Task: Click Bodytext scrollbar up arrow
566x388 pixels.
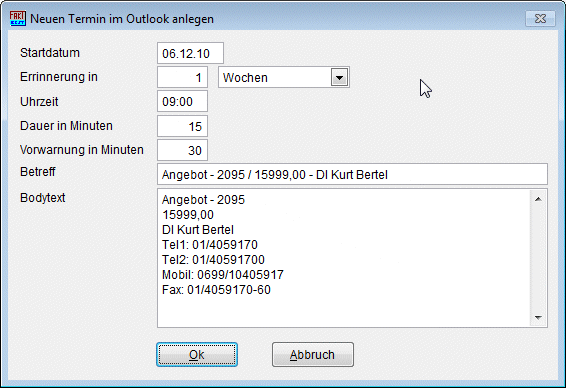Action: click(538, 199)
